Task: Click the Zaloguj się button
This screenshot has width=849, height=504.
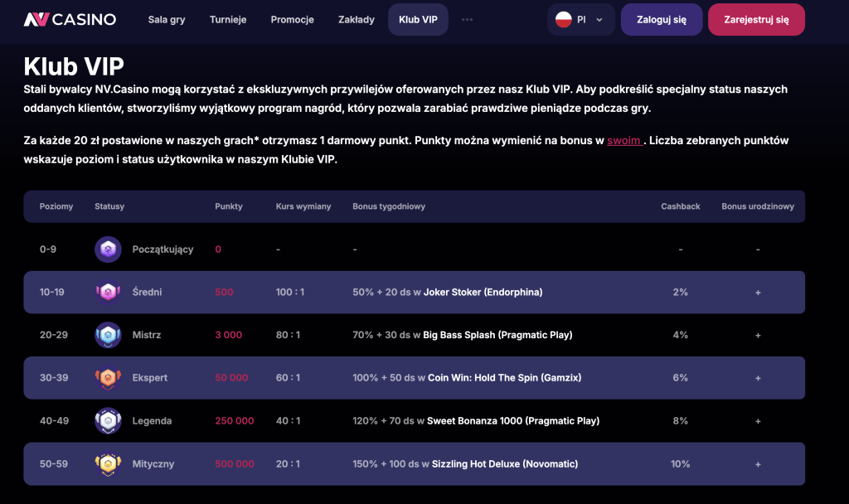Action: [x=662, y=20]
